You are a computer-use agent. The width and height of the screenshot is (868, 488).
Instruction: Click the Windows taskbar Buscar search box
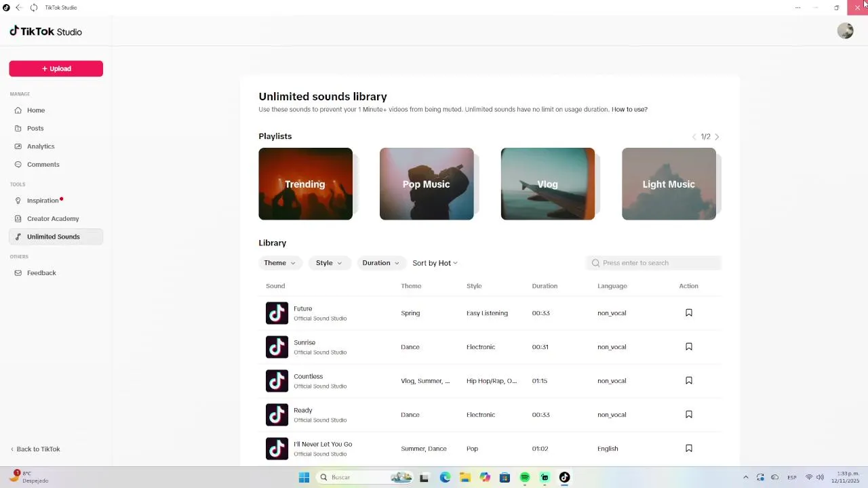click(365, 477)
